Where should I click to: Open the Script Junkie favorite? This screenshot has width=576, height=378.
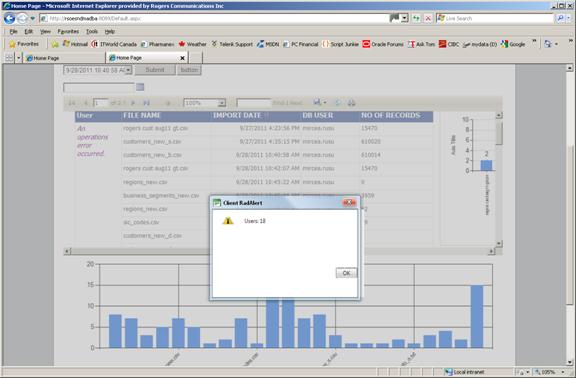[340, 44]
